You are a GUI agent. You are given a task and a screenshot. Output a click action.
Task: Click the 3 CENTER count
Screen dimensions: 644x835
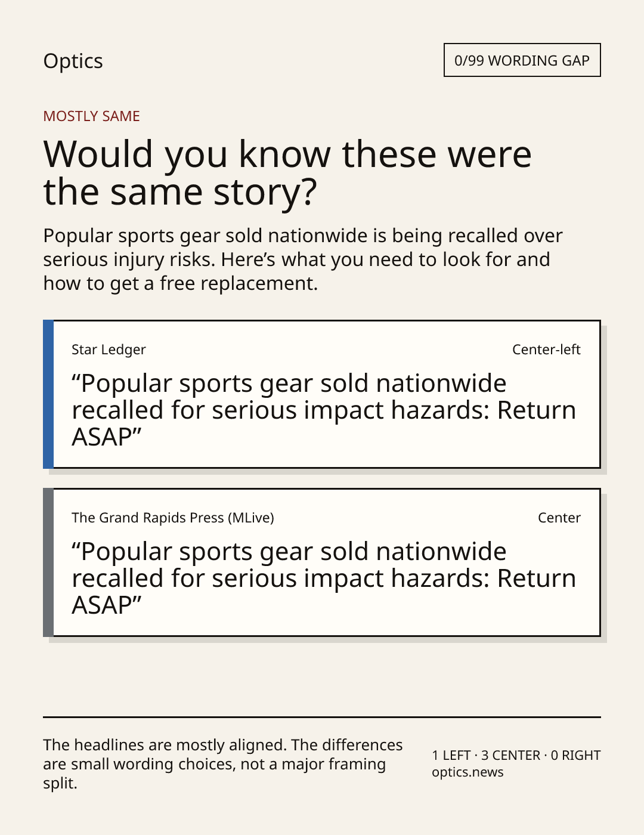510,756
